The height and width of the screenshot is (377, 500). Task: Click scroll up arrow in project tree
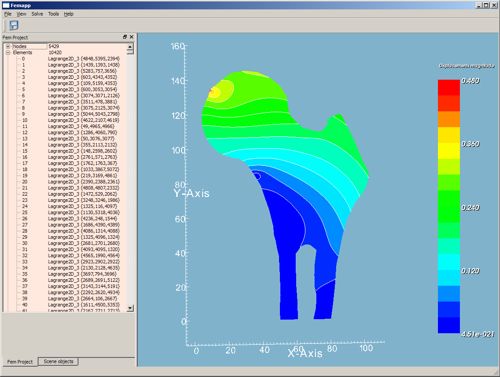coord(130,46)
